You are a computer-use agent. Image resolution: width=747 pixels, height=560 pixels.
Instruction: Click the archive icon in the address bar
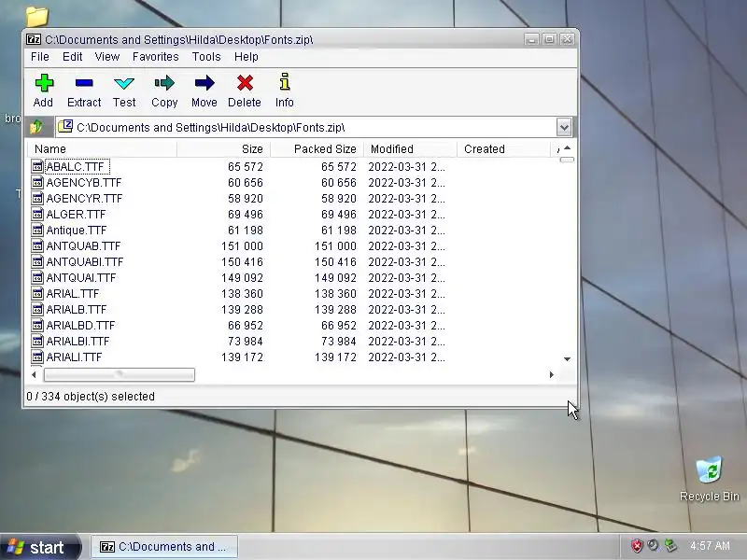(64, 126)
